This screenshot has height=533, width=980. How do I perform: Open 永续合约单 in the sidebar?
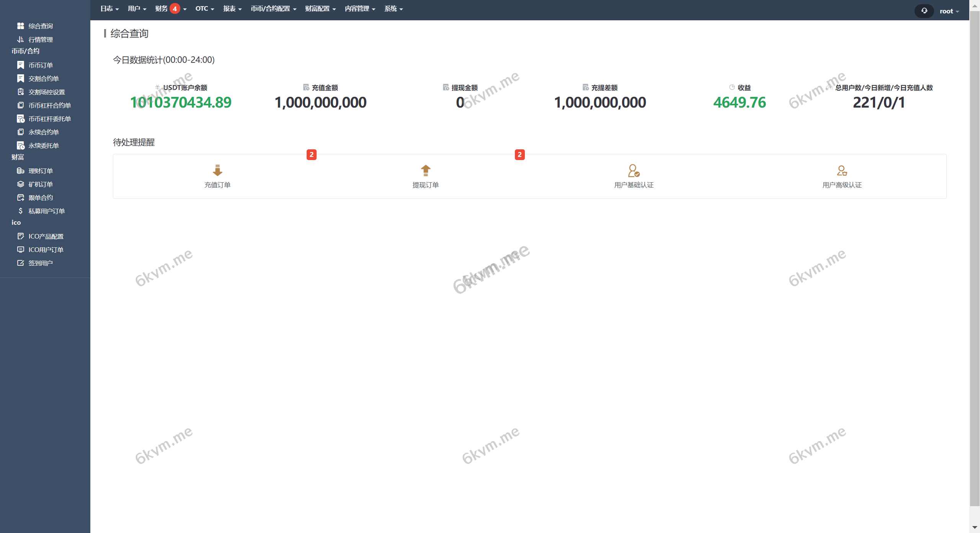[21, 132]
